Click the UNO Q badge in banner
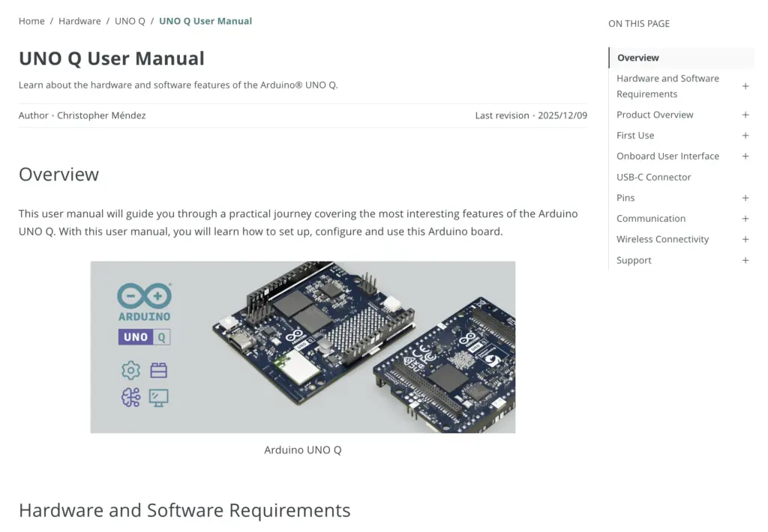 tap(144, 337)
